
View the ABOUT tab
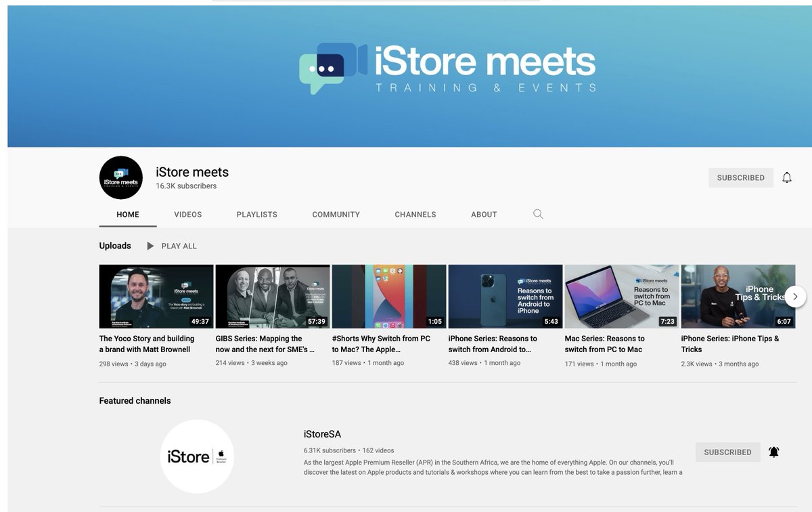point(484,214)
